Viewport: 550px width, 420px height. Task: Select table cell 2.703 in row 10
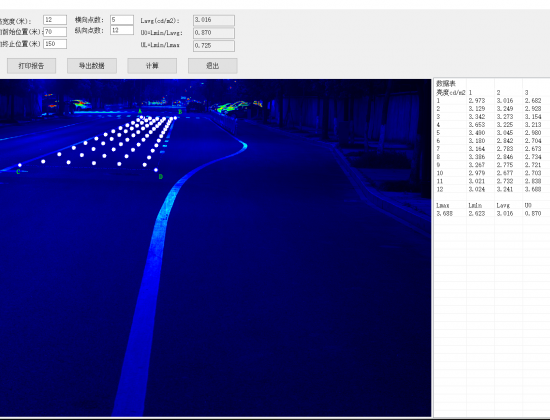click(533, 173)
